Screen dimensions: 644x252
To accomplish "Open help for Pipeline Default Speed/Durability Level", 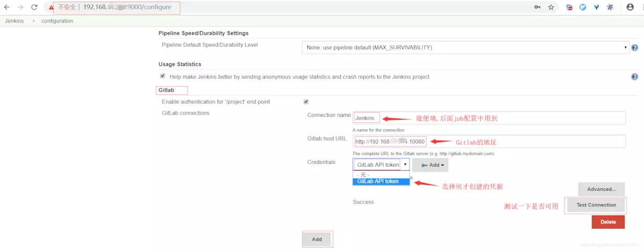I will (x=635, y=47).
